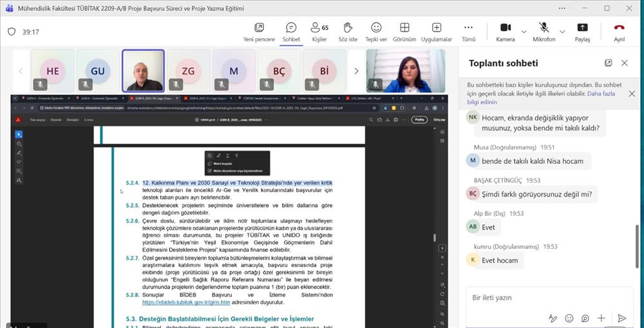Show next participants with right chevron
The height and width of the screenshot is (328, 644).
point(356,71)
